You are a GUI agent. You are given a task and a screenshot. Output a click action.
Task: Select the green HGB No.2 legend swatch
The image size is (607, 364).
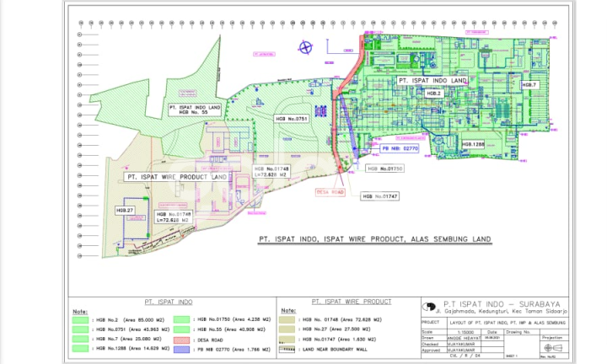(79, 320)
